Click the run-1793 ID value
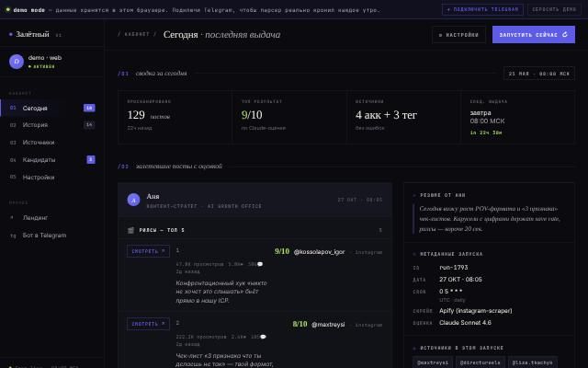Screen dimensions: 588x368 pos(453,268)
